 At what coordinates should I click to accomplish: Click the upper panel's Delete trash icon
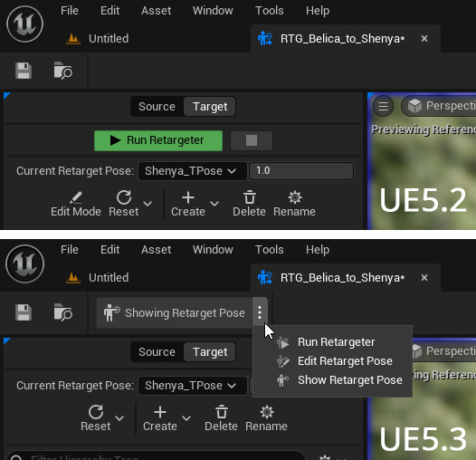pos(250,197)
